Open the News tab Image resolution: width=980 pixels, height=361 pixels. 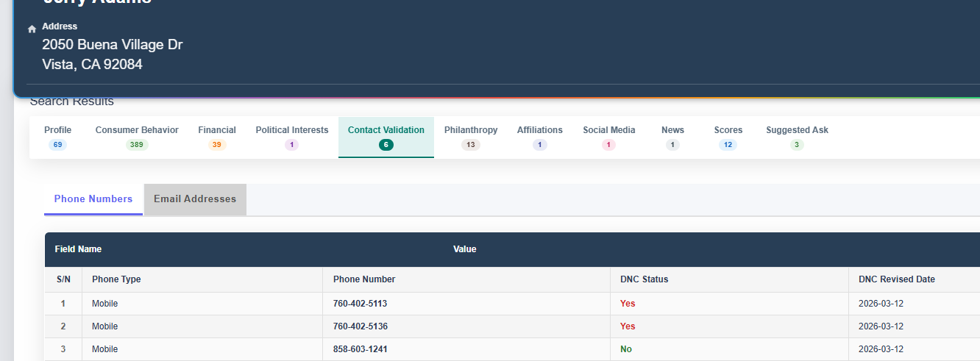pyautogui.click(x=672, y=137)
